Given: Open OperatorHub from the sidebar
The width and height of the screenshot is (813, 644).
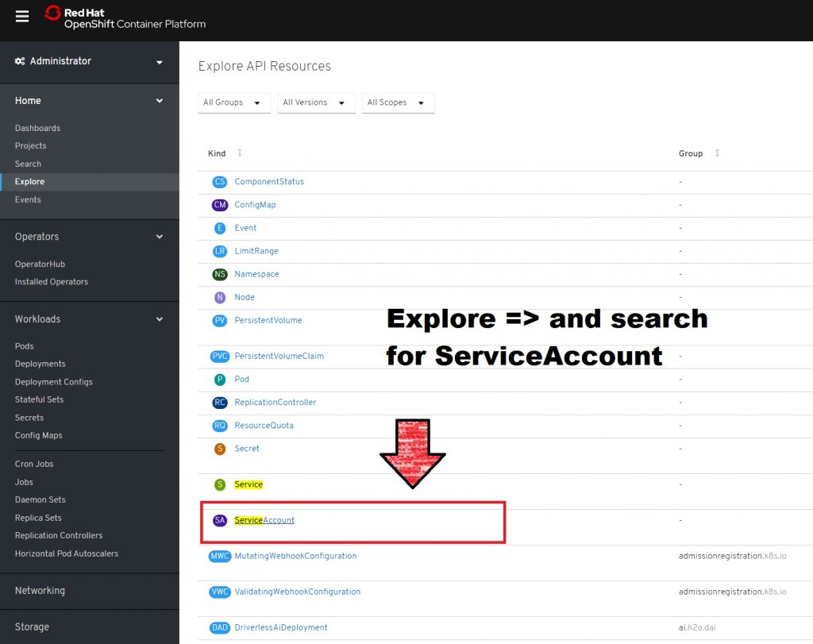Looking at the screenshot, I should tap(40, 264).
